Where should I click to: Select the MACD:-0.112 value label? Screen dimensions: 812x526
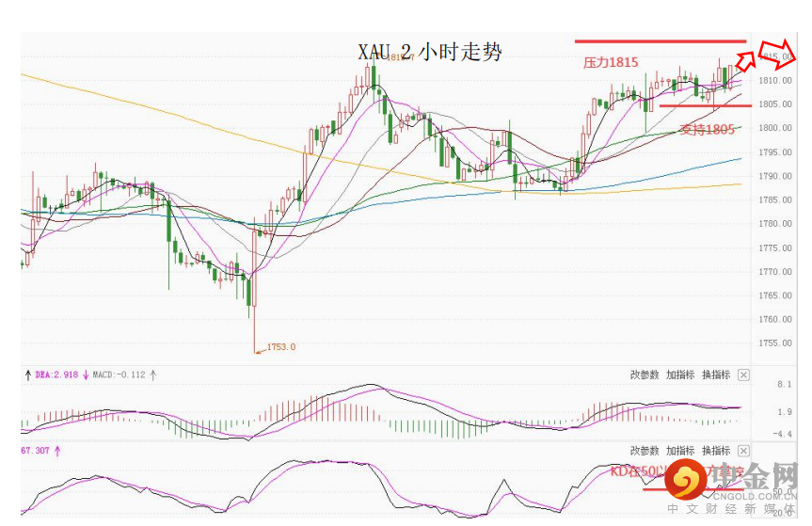[119, 375]
